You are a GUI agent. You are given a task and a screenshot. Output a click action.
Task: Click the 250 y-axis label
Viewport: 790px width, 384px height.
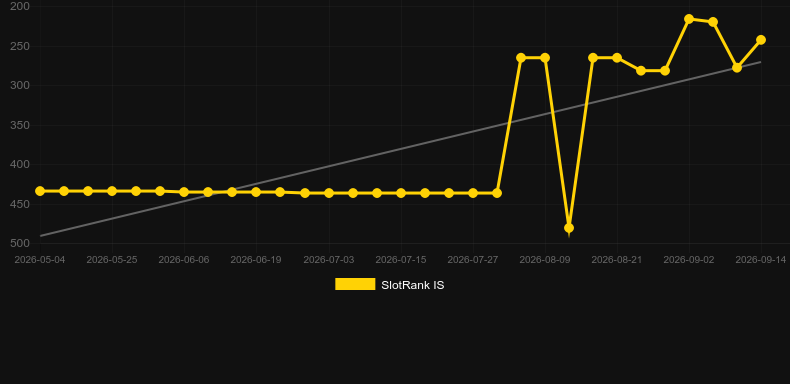(20, 46)
